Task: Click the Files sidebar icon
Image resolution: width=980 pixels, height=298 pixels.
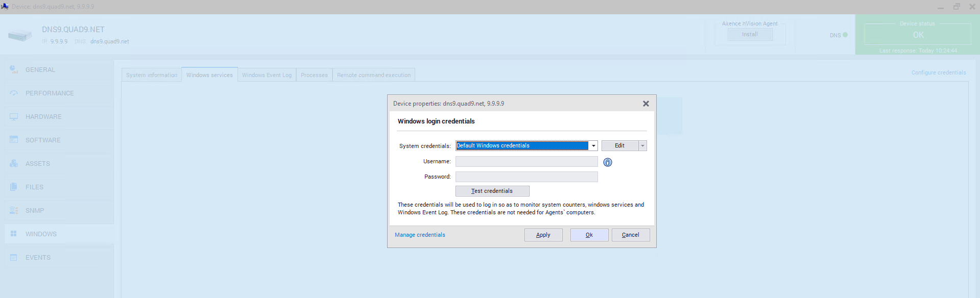Action: pyautogui.click(x=14, y=187)
